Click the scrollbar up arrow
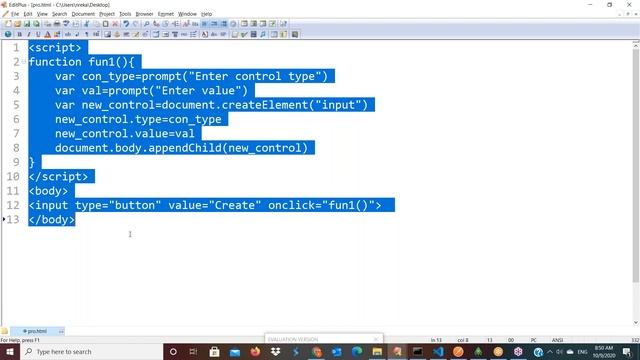Screen dimensions: 640x360 click(x=636, y=45)
